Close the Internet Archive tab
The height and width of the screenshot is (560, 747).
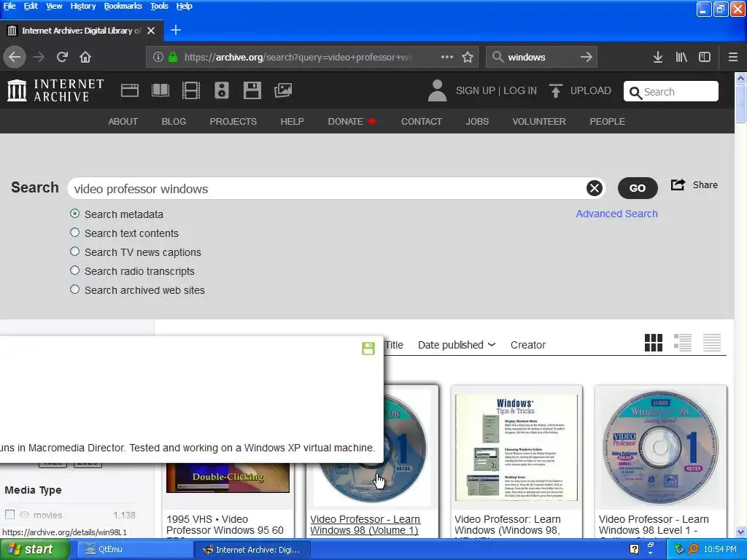click(151, 31)
